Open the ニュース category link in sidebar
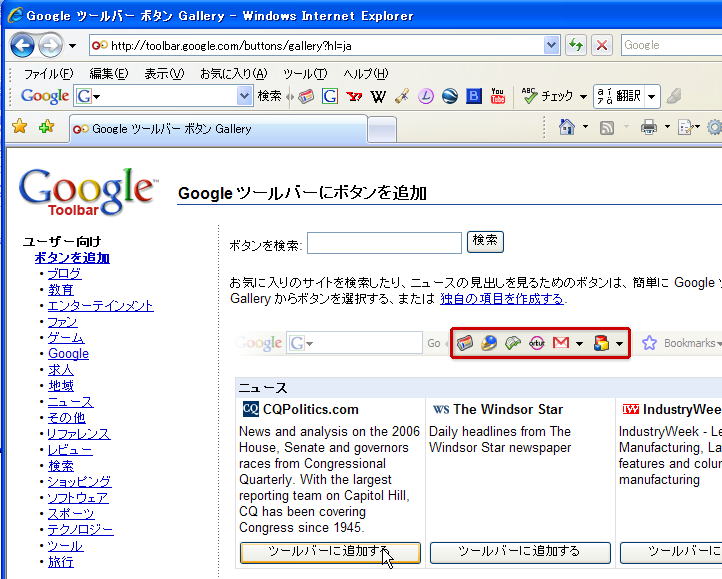722x579 pixels. 70,402
